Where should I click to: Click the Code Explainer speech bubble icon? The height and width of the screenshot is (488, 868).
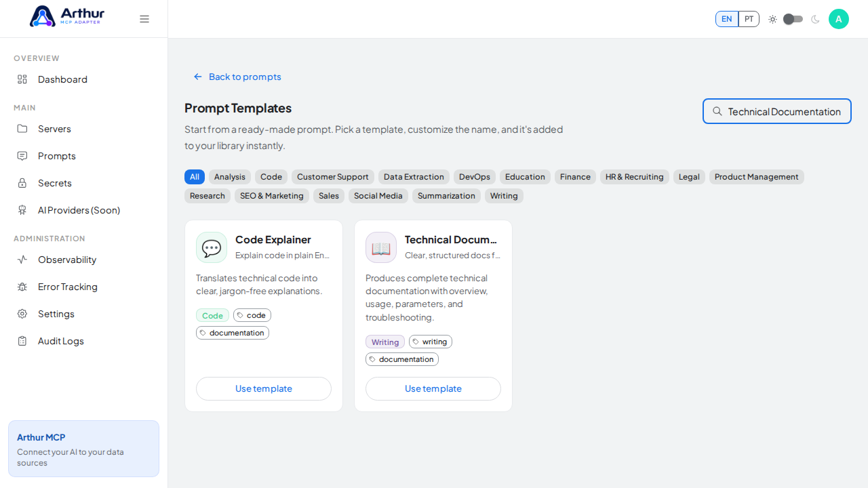[x=212, y=247]
